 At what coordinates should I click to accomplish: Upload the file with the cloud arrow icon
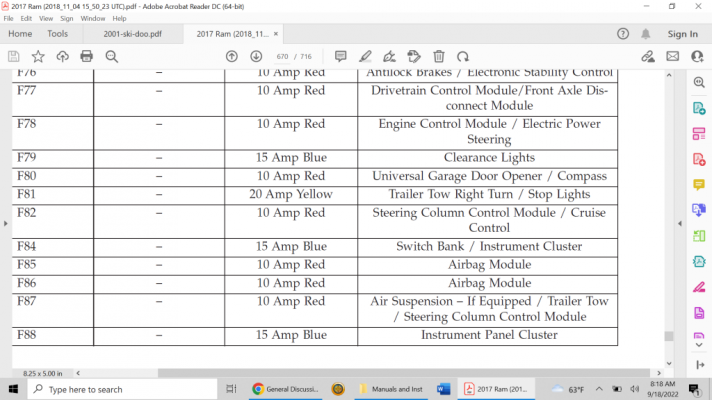(62, 56)
